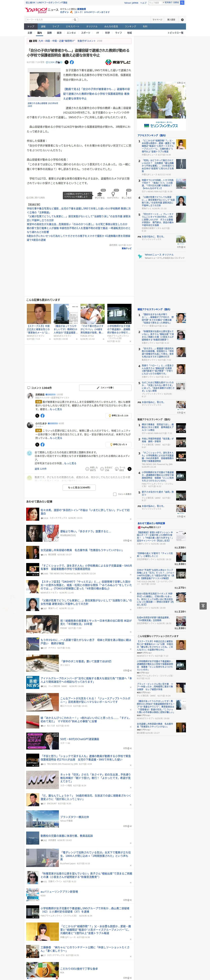Click the ログイン link
This screenshot has height=980, width=210.
[64, 12]
